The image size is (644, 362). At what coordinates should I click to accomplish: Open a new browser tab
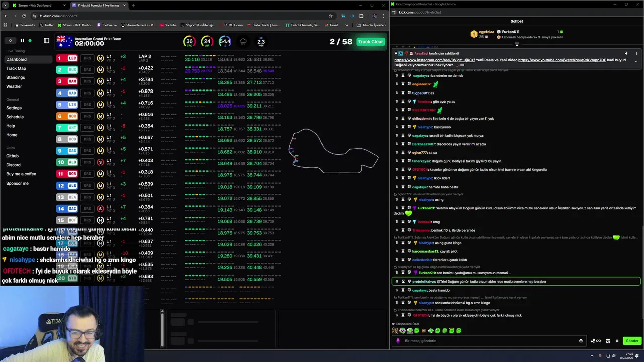[133, 5]
